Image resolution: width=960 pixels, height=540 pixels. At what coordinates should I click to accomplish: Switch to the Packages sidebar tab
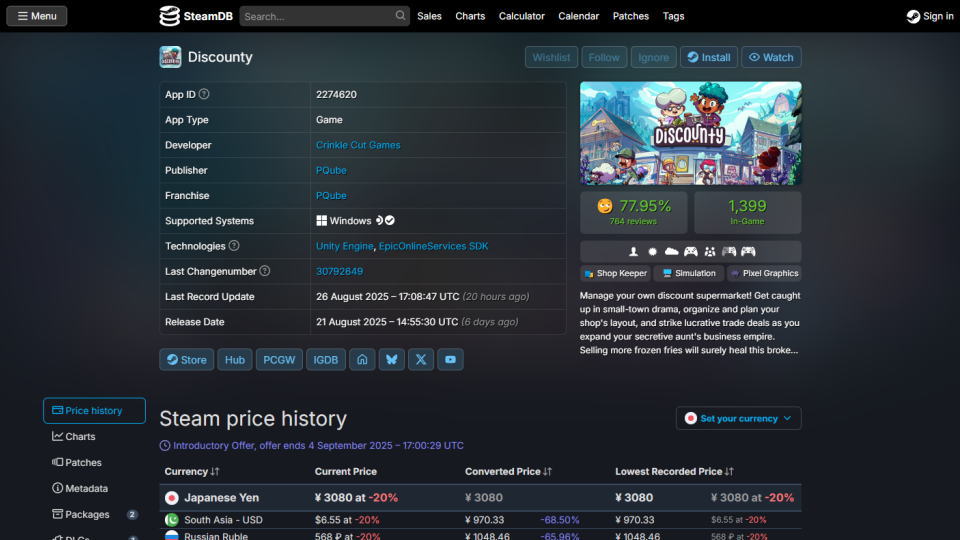pyautogui.click(x=94, y=514)
